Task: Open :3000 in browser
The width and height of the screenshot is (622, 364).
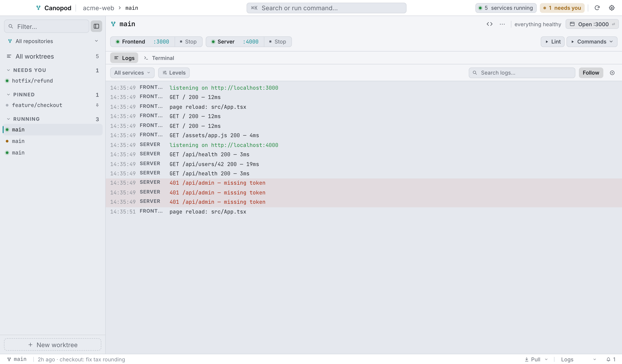Action: [592, 24]
